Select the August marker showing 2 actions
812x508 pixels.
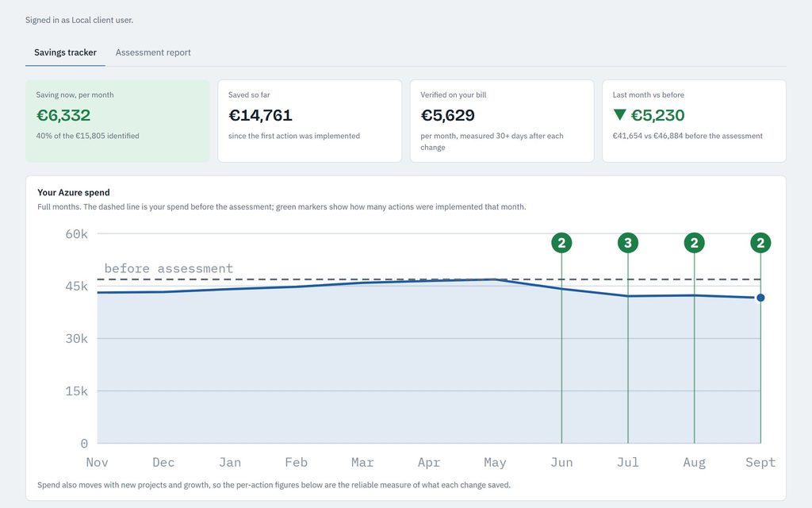[x=694, y=243]
